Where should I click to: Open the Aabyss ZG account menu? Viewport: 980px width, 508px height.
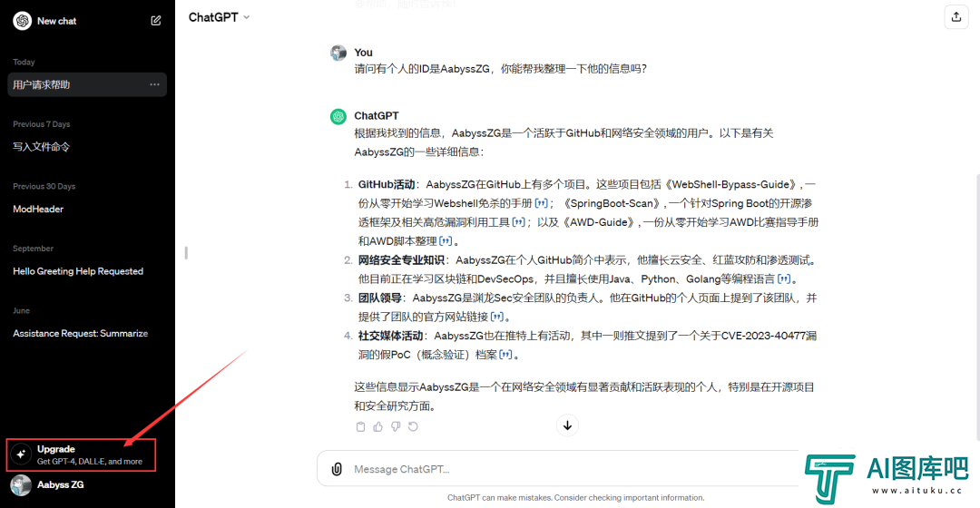pos(60,484)
